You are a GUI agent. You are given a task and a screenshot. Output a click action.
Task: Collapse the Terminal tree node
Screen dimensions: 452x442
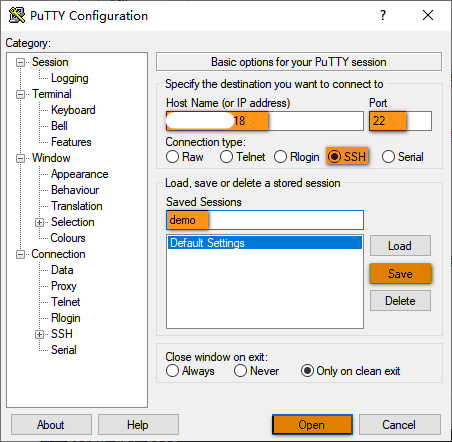tap(20, 94)
